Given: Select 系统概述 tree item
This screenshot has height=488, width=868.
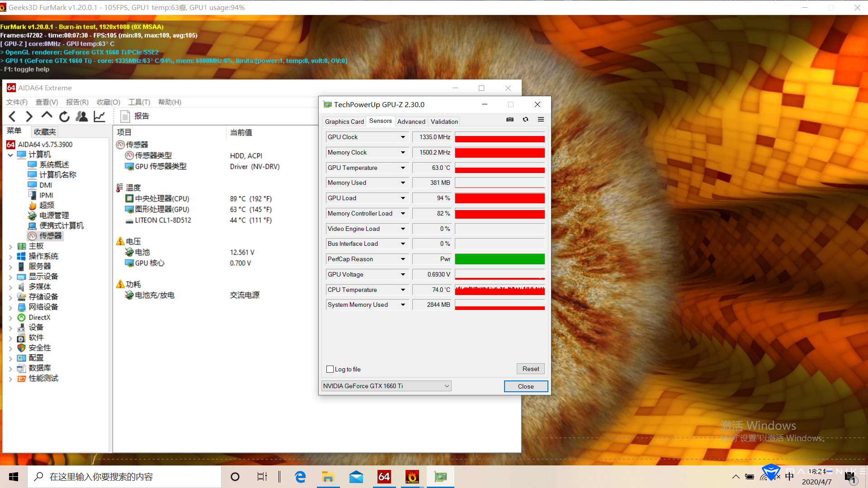Looking at the screenshot, I should pos(48,164).
